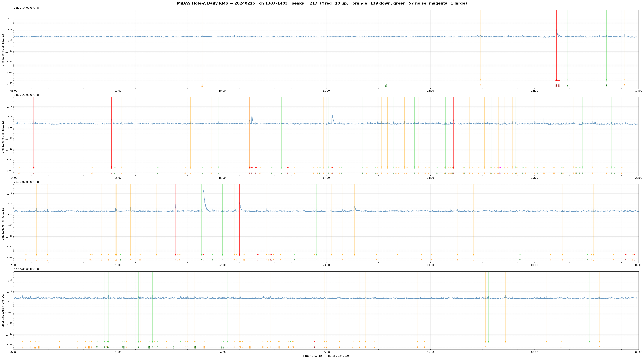Click x-axis label 'Time (UTC+8) — date: 20240225'
Screen dimensions: 644x359
coord(326,356)
